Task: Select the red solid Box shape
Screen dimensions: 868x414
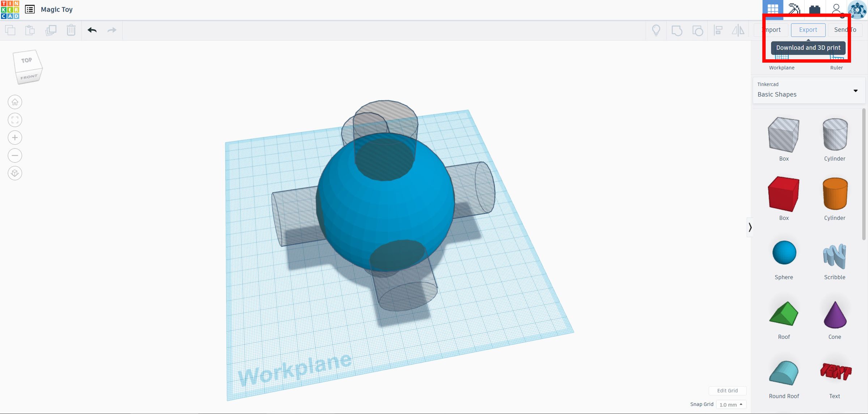Action: coord(783,194)
